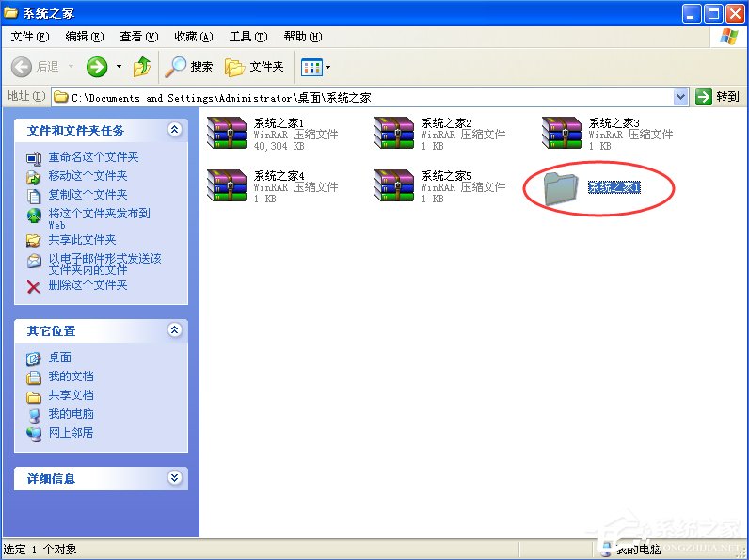Click the 40,304 KB file size text
Viewport: 749px width, 560px height.
(x=279, y=146)
